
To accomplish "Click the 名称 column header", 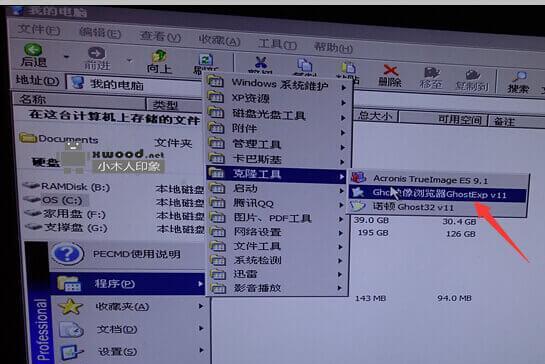I will (79, 100).
